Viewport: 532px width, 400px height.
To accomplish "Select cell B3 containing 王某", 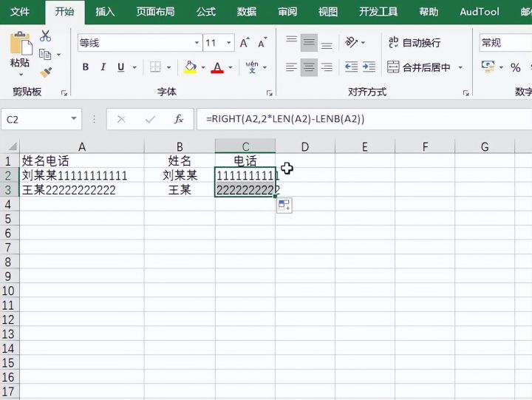I will (180, 190).
